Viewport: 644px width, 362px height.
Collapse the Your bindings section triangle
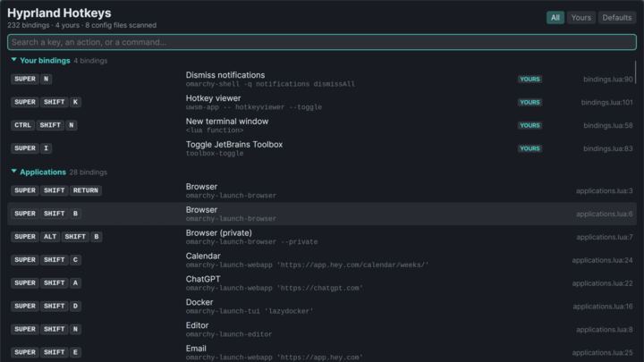(x=14, y=60)
